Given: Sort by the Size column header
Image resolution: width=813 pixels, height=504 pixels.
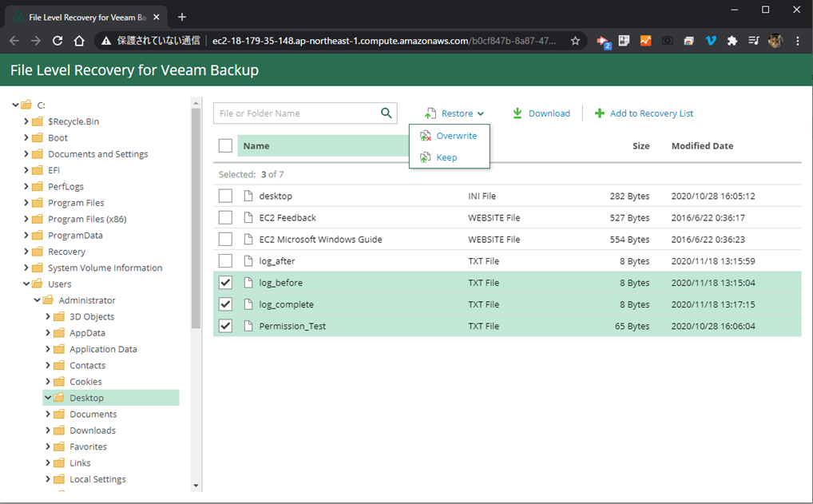Looking at the screenshot, I should pyautogui.click(x=640, y=145).
